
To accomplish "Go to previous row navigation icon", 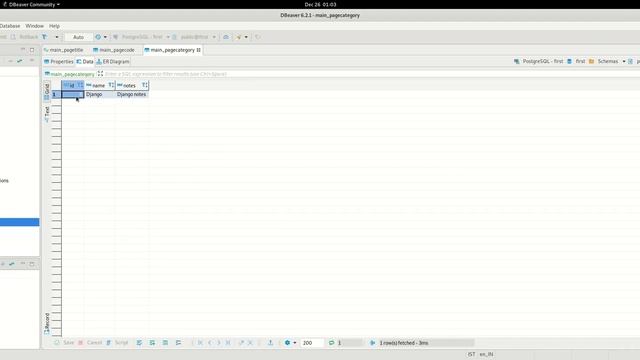I will click(x=210, y=342).
